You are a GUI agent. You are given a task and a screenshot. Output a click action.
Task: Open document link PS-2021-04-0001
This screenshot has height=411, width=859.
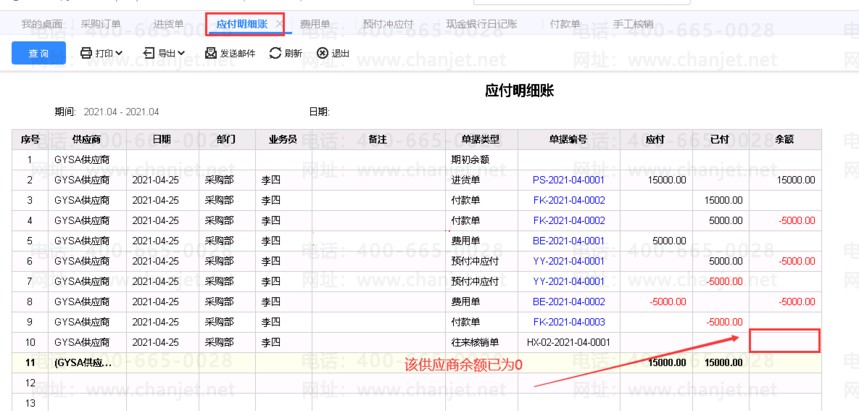(568, 180)
